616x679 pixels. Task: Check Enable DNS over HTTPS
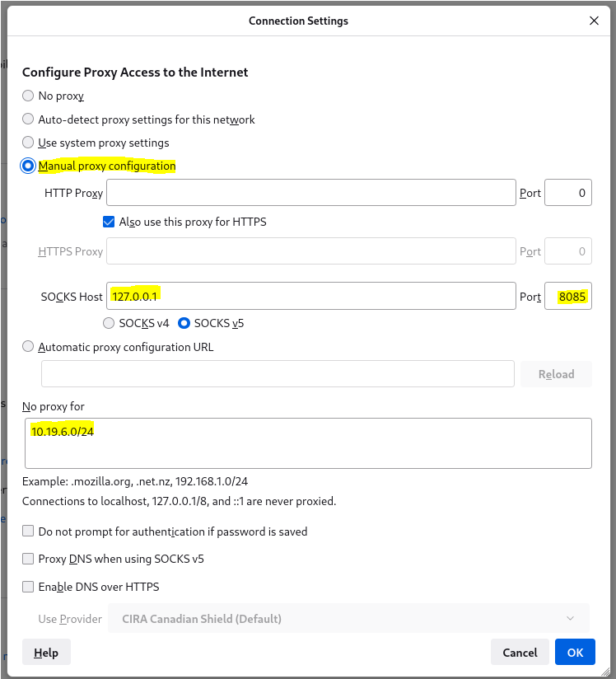(29, 587)
